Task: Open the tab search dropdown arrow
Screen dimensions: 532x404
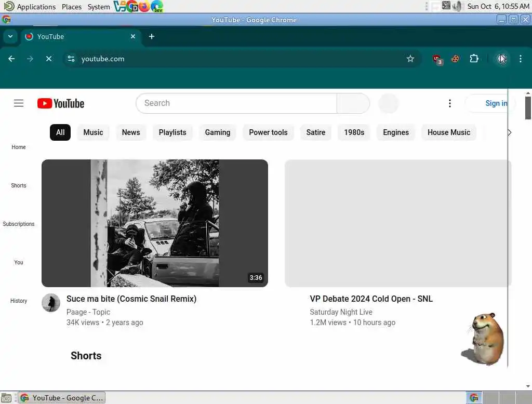Action: tap(10, 36)
